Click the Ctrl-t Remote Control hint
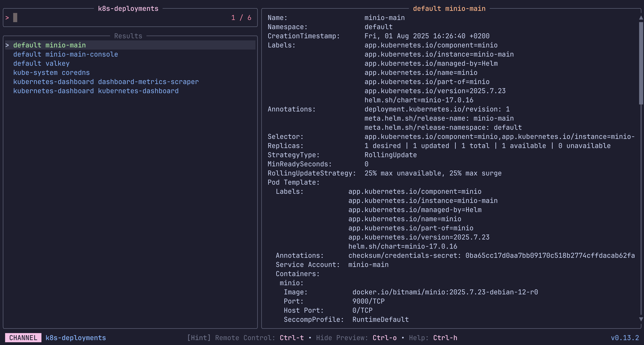644x345 pixels. coord(292,338)
